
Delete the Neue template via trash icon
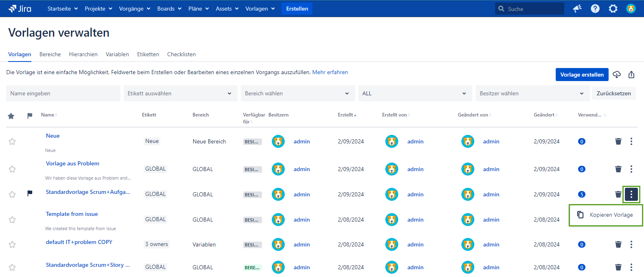pos(618,141)
